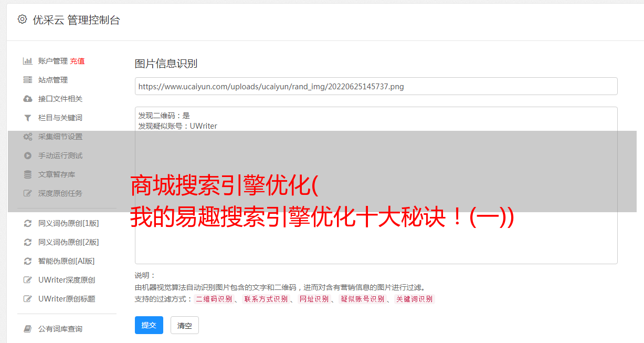Open 采集细节设置 settings page
The height and width of the screenshot is (343, 644).
pyautogui.click(x=60, y=137)
